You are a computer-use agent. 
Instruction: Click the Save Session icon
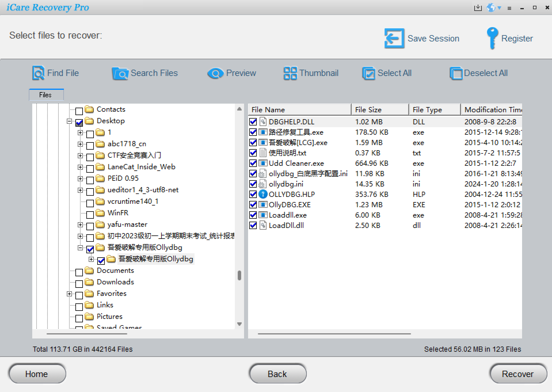[394, 38]
